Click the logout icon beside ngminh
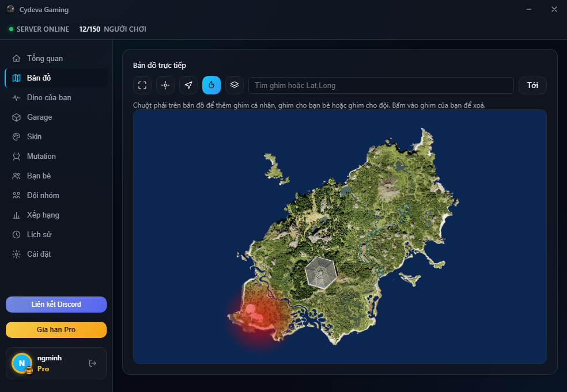 pos(93,363)
